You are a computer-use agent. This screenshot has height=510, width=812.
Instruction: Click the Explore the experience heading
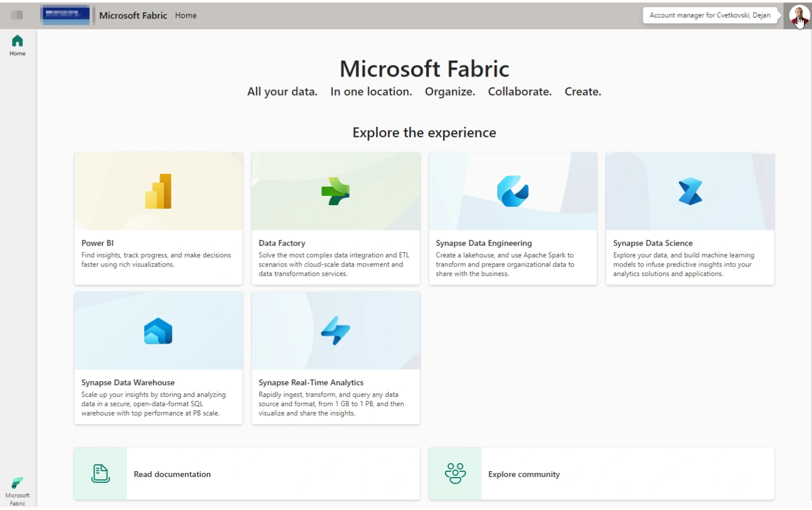pos(425,133)
